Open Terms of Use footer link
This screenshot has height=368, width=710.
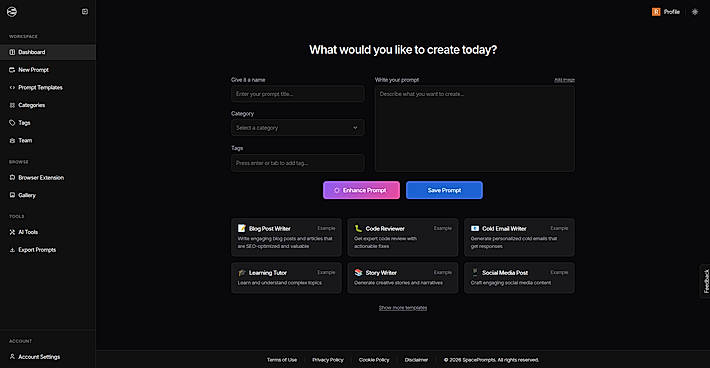coord(282,360)
